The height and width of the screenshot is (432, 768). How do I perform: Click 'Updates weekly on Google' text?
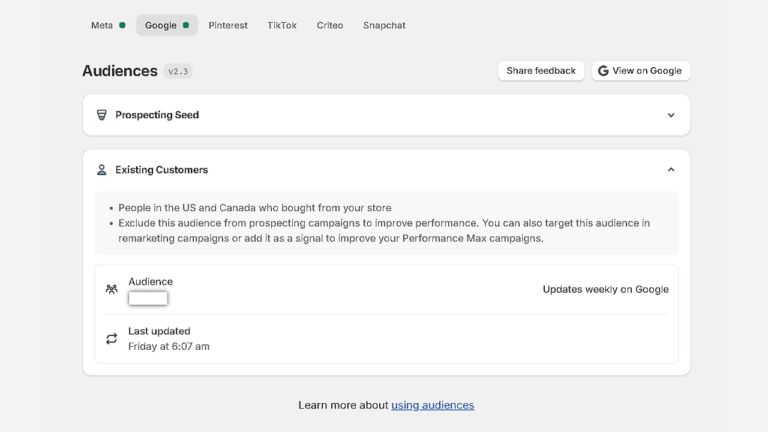tap(605, 289)
